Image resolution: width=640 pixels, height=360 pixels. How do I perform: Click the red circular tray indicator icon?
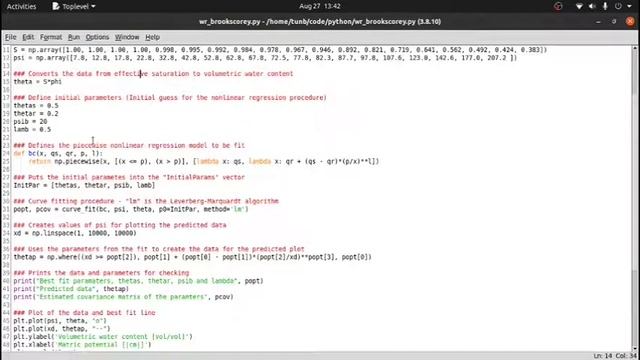558,7
